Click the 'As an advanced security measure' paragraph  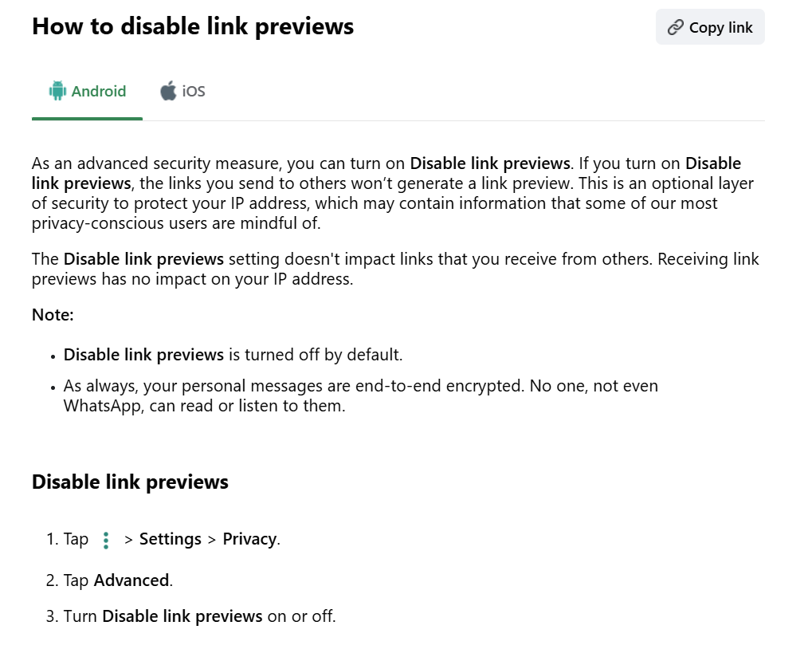coord(394,193)
